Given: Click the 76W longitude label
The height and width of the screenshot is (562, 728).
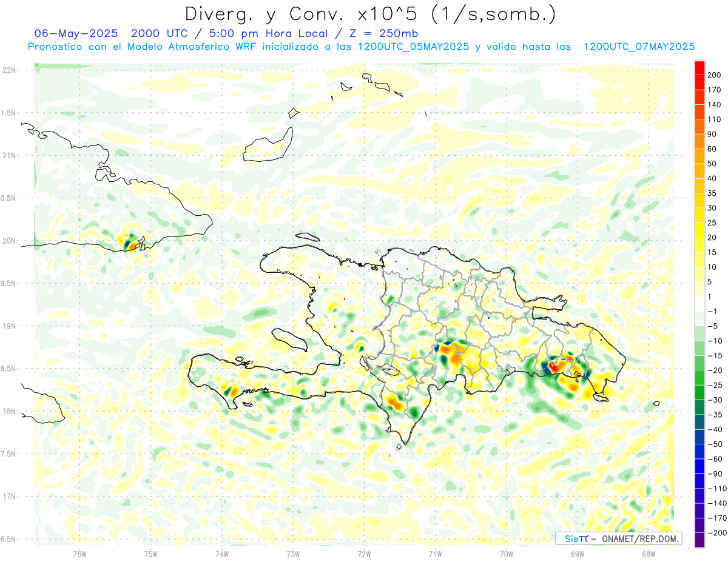Looking at the screenshot, I should click(79, 554).
